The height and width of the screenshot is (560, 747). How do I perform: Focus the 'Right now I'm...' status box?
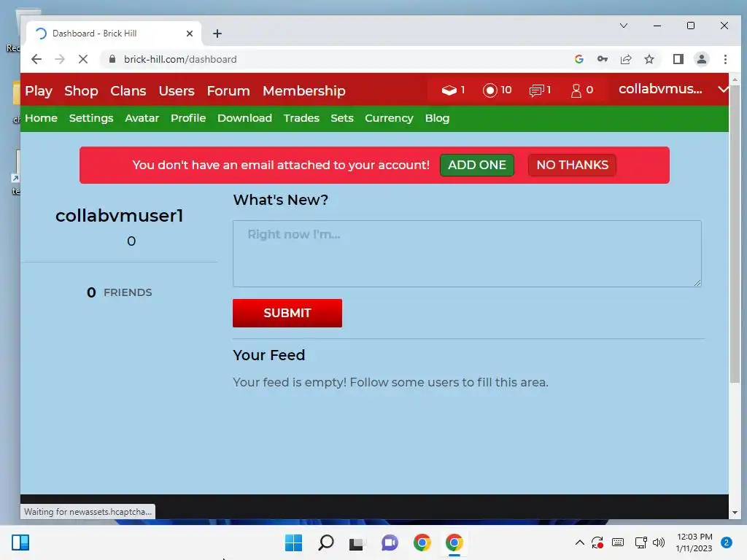[467, 253]
